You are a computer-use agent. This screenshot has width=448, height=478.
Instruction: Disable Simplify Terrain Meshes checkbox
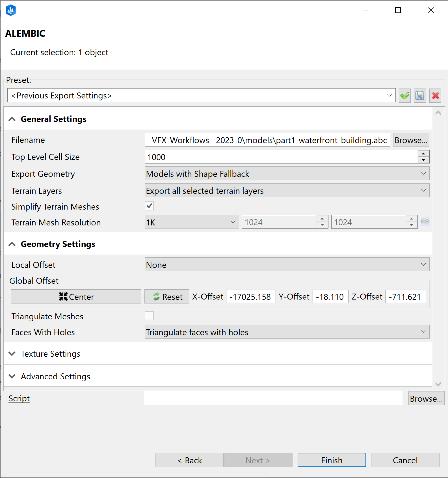[x=149, y=206]
